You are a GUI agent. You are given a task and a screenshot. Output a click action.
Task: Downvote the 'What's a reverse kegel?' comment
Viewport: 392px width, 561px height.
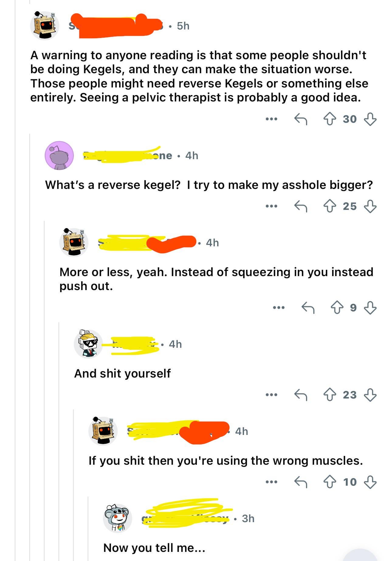(x=370, y=206)
